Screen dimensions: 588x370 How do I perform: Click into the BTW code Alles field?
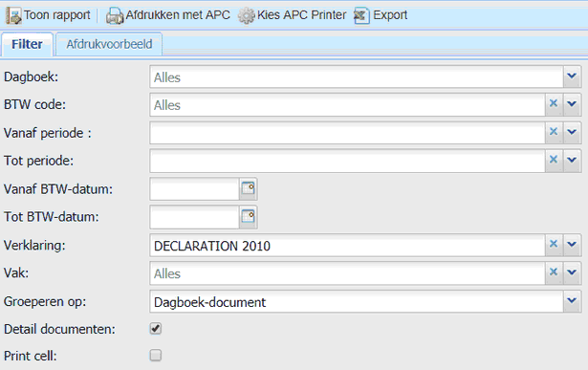(348, 104)
